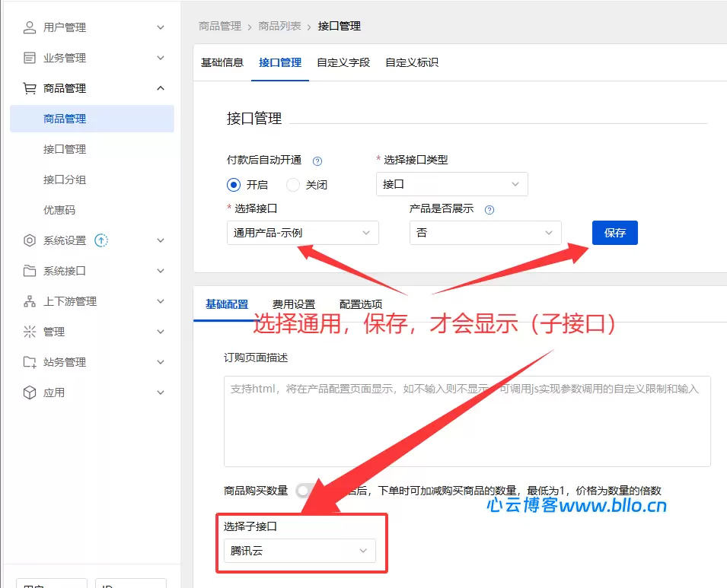The width and height of the screenshot is (727, 588).
Task: Select the 关闭 radio button
Action: click(x=293, y=185)
